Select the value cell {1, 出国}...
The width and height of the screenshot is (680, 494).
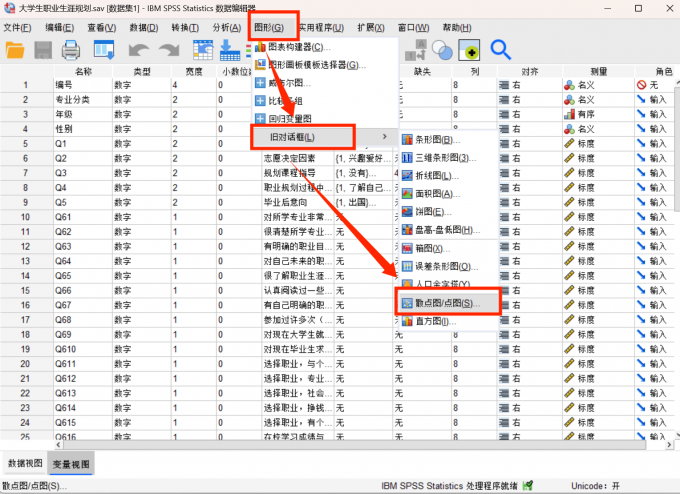pos(363,203)
